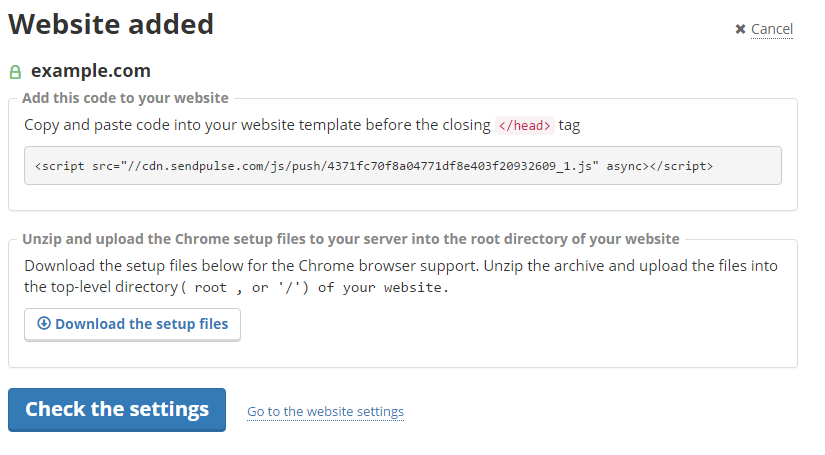Click the green padlock icon
The width and height of the screenshot is (825, 455).
pos(15,72)
